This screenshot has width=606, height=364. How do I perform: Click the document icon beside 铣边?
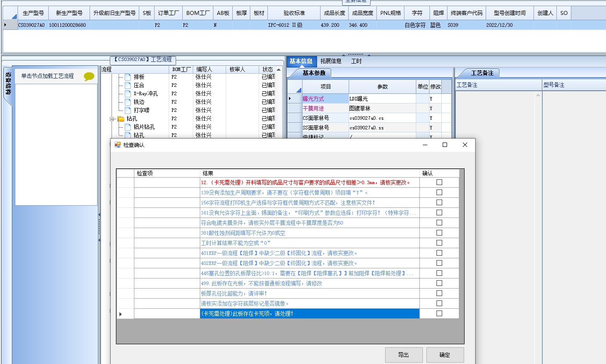[128, 102]
